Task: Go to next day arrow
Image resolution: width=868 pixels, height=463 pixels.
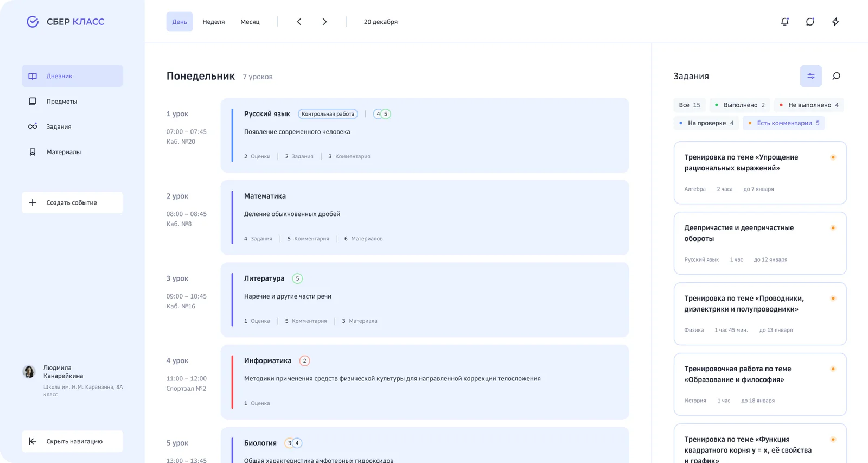Action: pos(324,22)
